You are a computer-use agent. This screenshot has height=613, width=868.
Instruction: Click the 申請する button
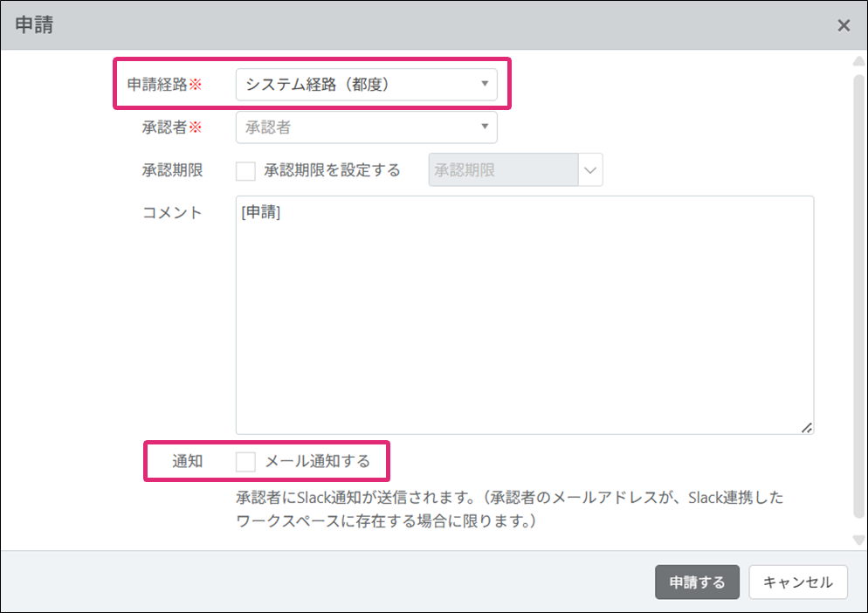pos(697,582)
